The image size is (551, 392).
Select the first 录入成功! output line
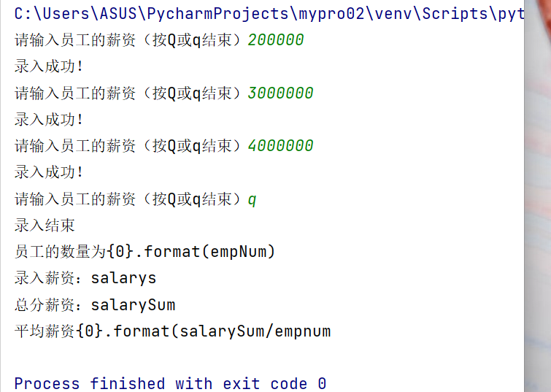point(48,66)
